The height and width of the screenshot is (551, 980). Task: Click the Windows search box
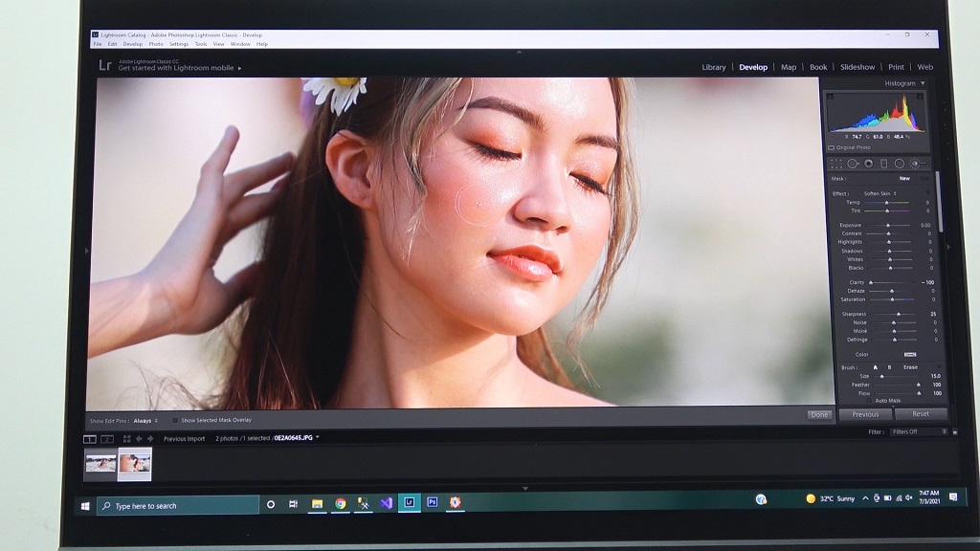click(178, 505)
